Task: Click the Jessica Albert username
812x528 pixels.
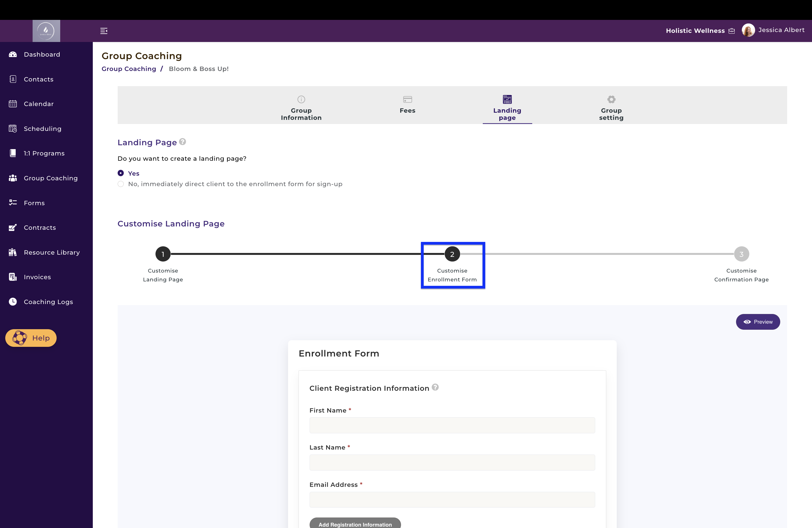Action: (781, 30)
